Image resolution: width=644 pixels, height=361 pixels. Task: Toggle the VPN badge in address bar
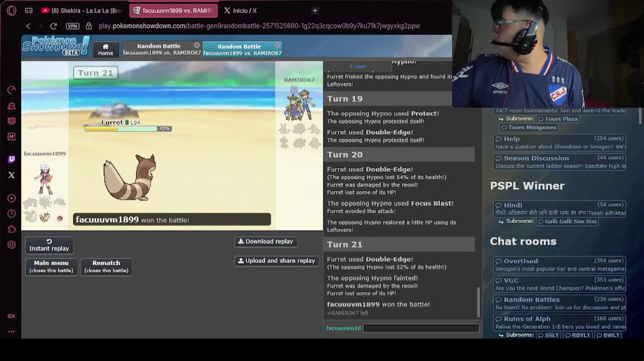click(72, 26)
